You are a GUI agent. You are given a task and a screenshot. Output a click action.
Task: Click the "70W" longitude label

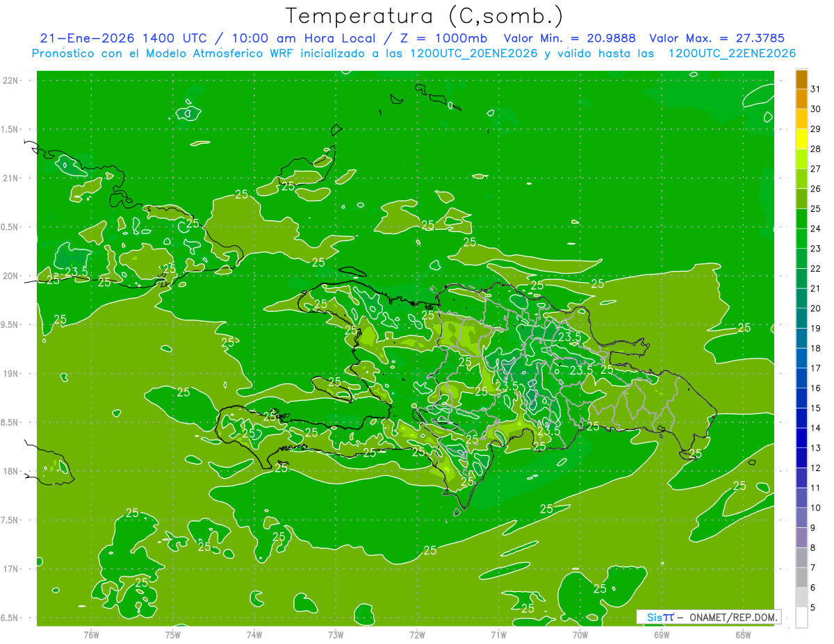coord(580,634)
